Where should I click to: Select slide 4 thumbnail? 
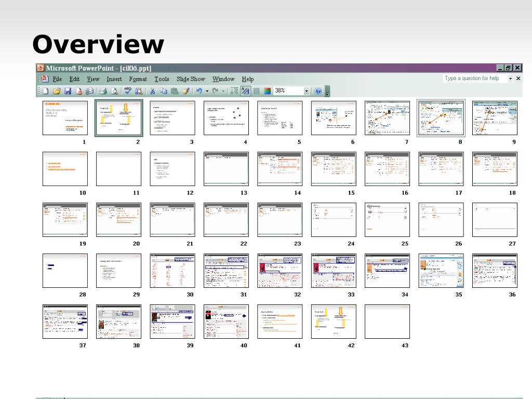[x=226, y=118]
